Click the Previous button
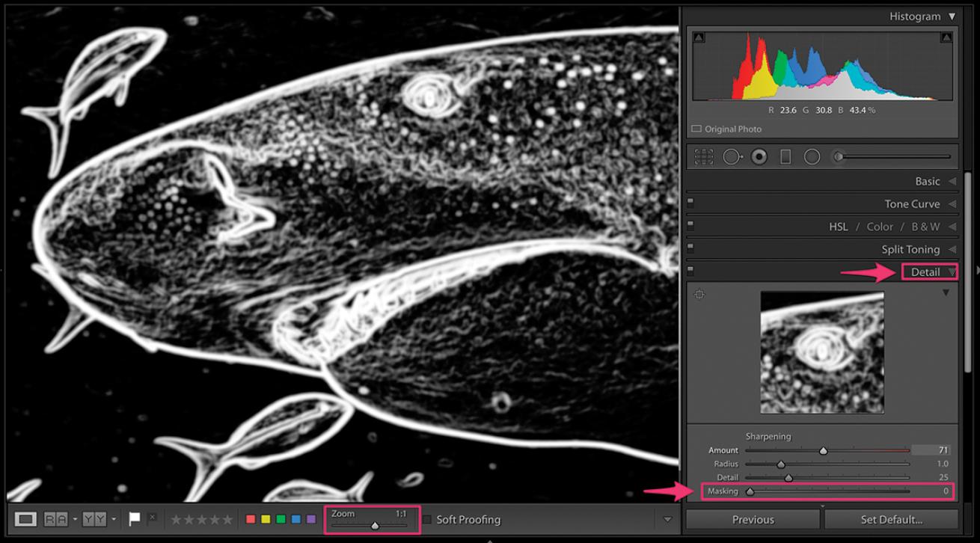Viewport: 980px width, 543px height. (753, 520)
